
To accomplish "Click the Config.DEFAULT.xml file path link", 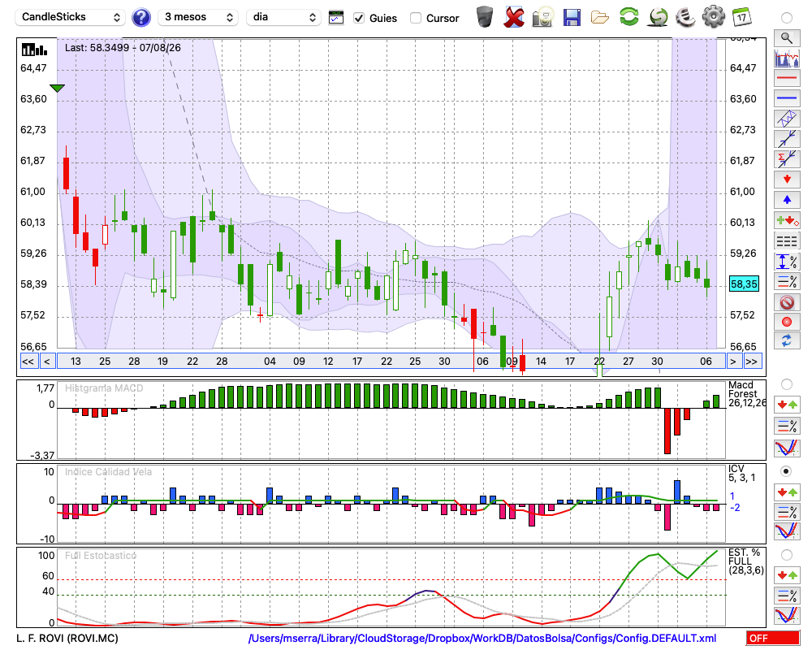I will (482, 638).
